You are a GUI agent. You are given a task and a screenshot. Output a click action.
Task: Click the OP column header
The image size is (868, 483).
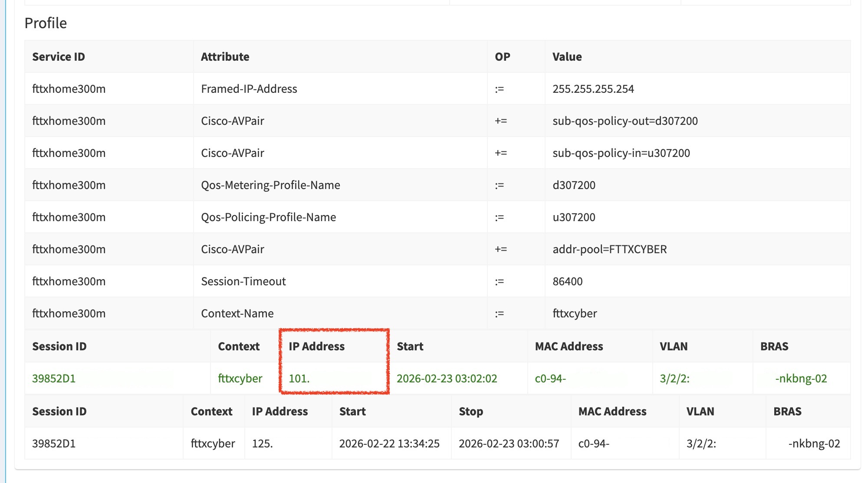click(502, 56)
